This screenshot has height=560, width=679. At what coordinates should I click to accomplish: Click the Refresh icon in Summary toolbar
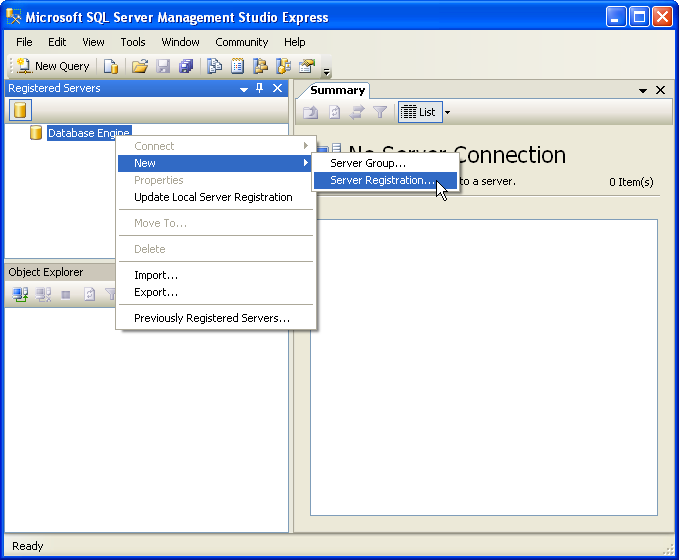click(334, 113)
